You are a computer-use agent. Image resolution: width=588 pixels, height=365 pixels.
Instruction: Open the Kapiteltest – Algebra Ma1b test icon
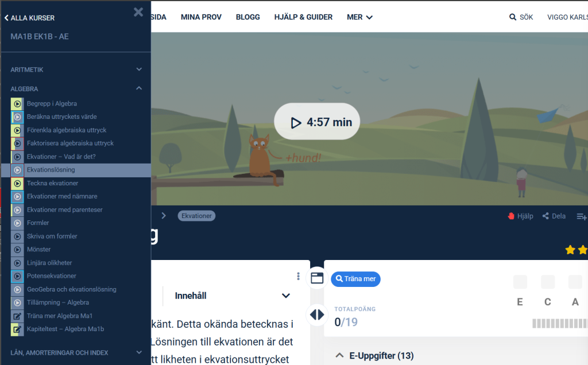tap(17, 329)
